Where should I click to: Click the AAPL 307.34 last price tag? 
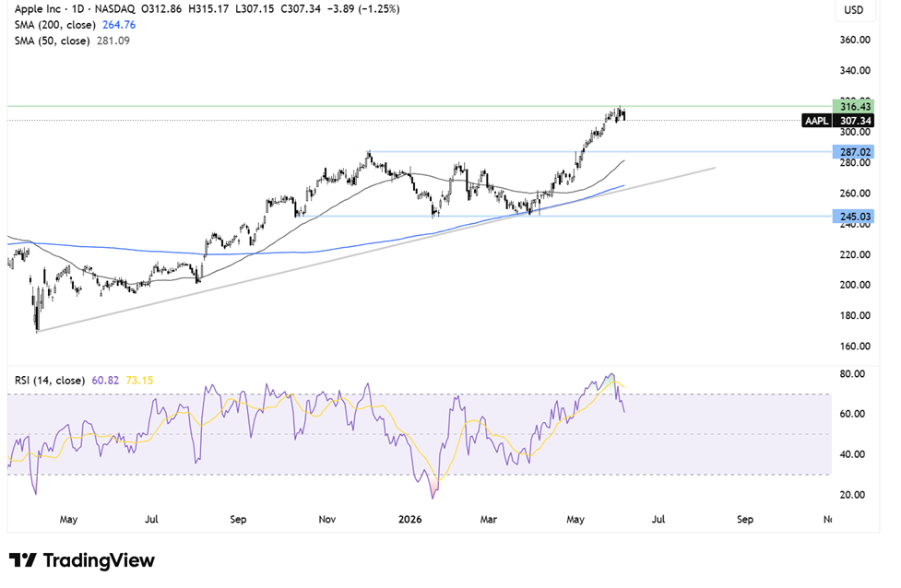click(838, 121)
